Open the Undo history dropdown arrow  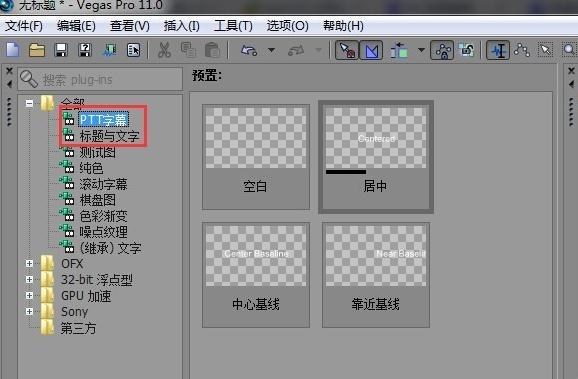click(x=271, y=50)
